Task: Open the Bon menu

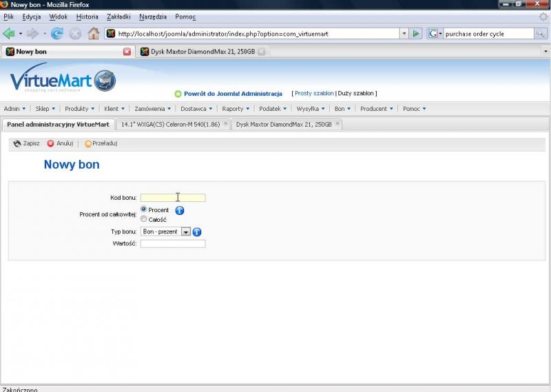Action: 342,109
